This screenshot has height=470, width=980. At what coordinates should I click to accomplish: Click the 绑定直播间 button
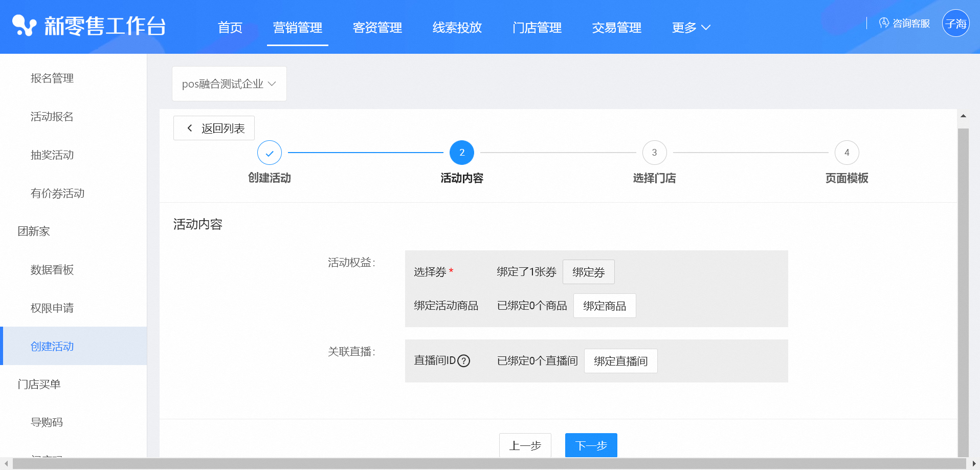click(x=620, y=361)
